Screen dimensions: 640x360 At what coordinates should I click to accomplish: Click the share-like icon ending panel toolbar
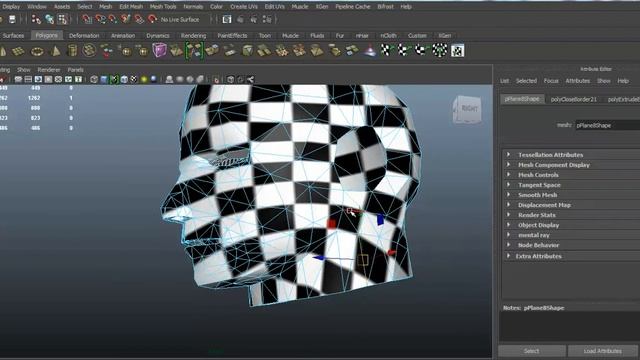point(250,79)
